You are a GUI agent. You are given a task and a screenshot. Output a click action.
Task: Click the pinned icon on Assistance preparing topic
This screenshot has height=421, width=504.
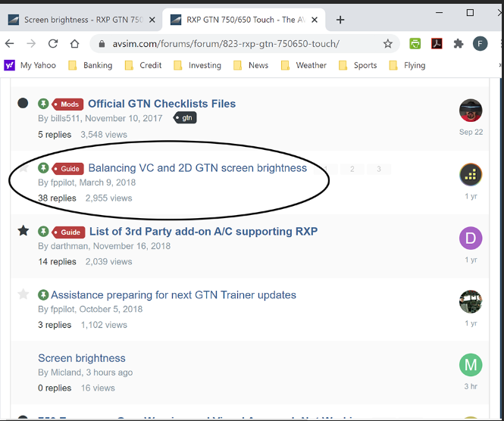coord(43,295)
